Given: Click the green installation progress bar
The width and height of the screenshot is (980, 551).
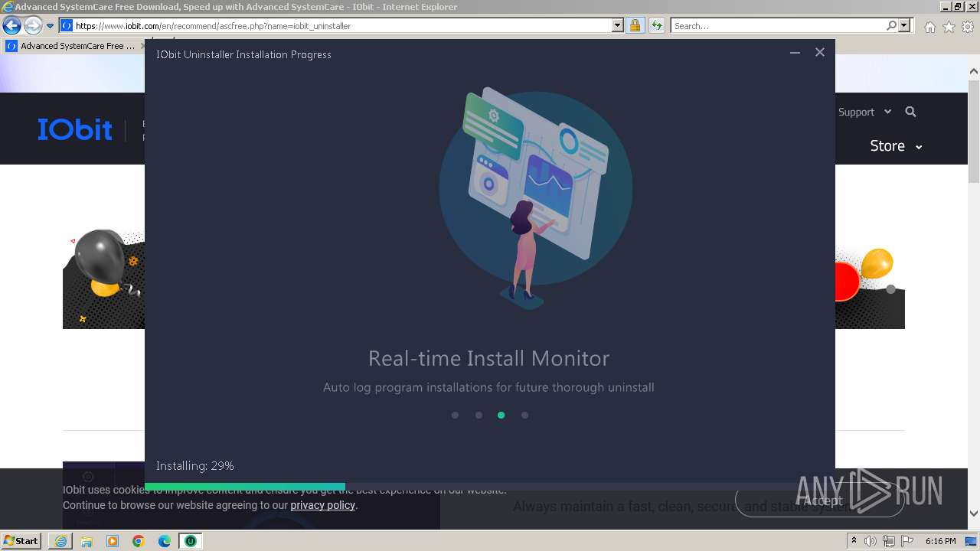Looking at the screenshot, I should 245,486.
